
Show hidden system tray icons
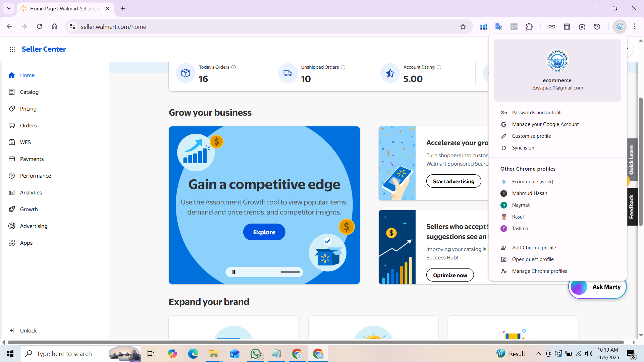(538, 354)
